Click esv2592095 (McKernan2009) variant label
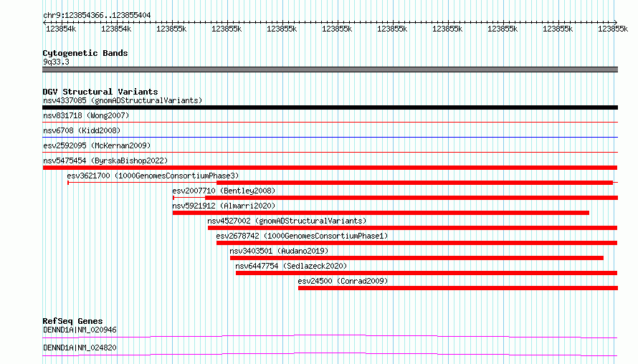 (x=97, y=145)
